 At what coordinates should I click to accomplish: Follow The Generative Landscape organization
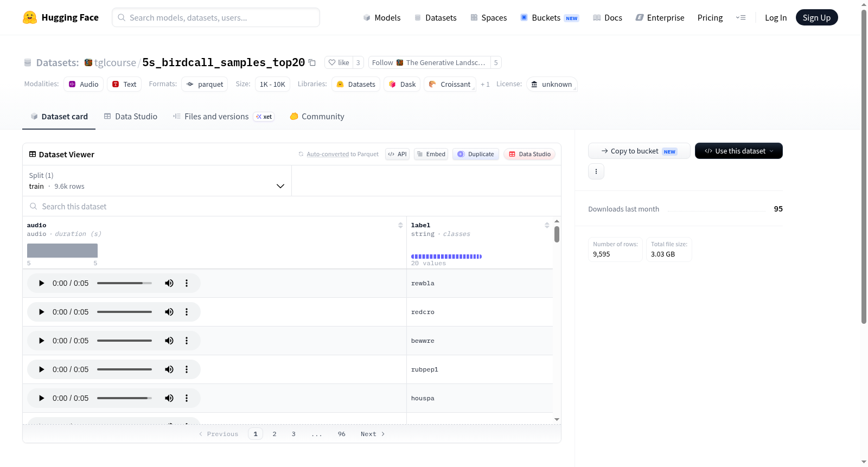pos(429,62)
